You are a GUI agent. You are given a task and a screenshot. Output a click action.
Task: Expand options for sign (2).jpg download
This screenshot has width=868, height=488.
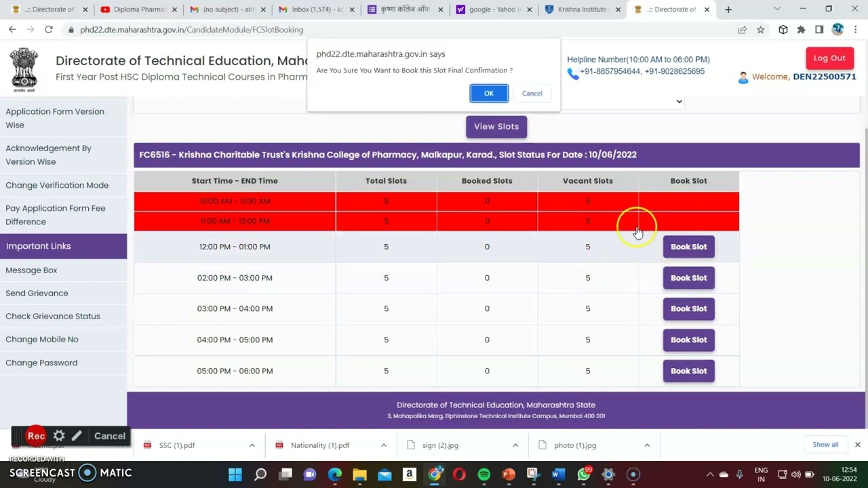(515, 445)
